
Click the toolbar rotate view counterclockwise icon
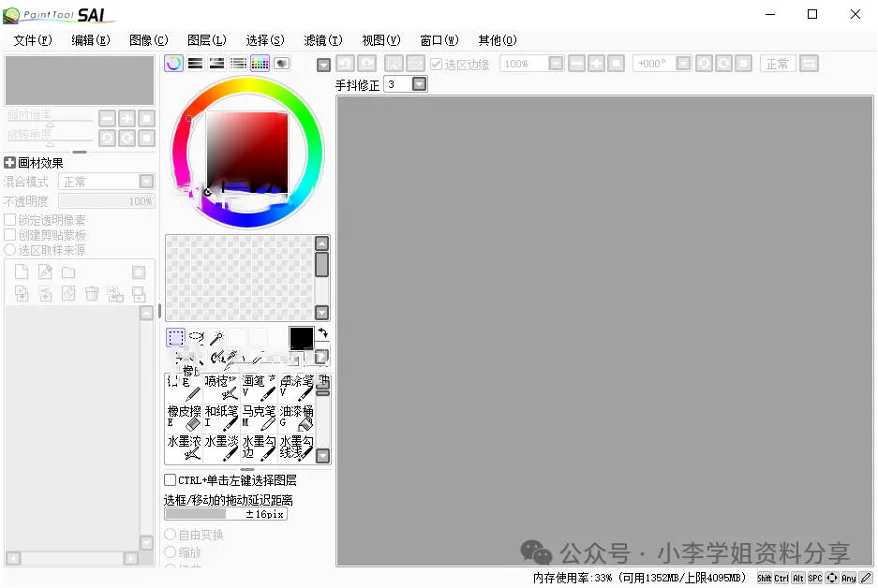pyautogui.click(x=704, y=64)
